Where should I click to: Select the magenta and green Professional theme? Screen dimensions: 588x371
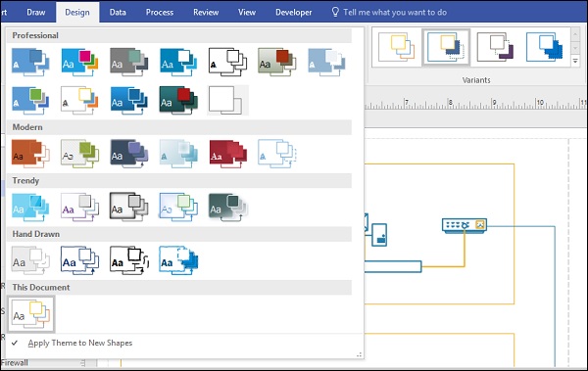coord(79,62)
